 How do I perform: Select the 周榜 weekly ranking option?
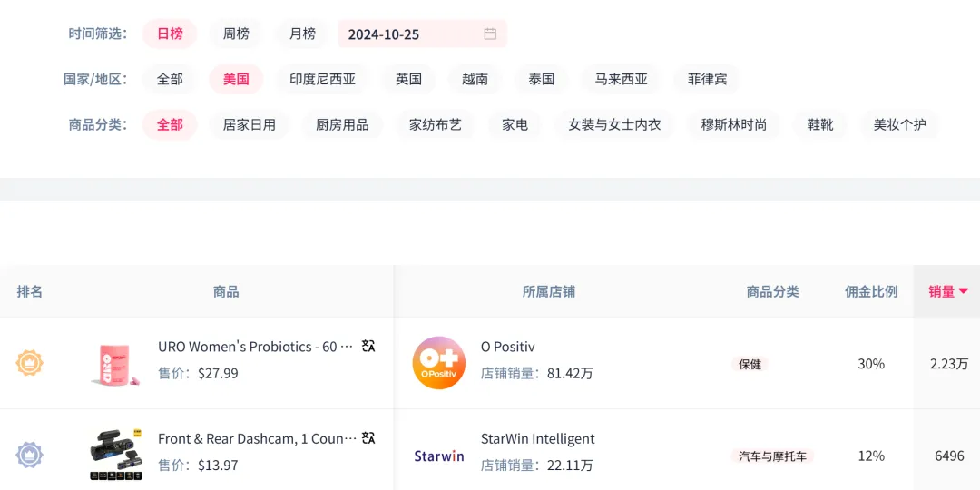pyautogui.click(x=236, y=34)
